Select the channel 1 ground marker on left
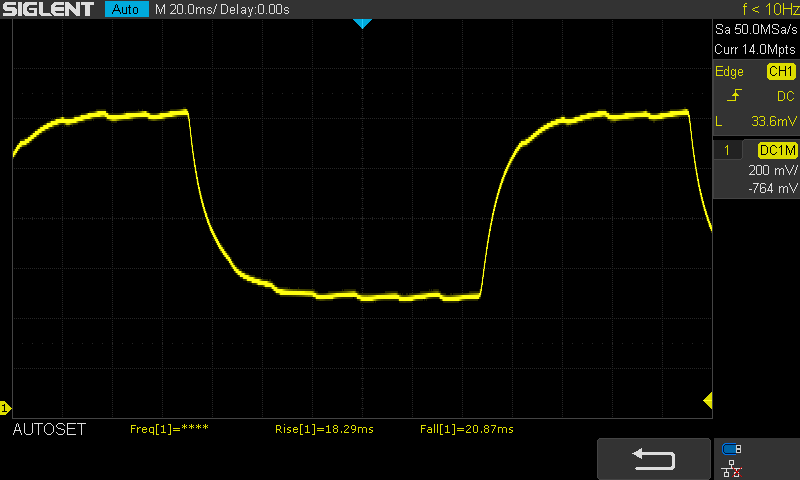 [x=5, y=408]
